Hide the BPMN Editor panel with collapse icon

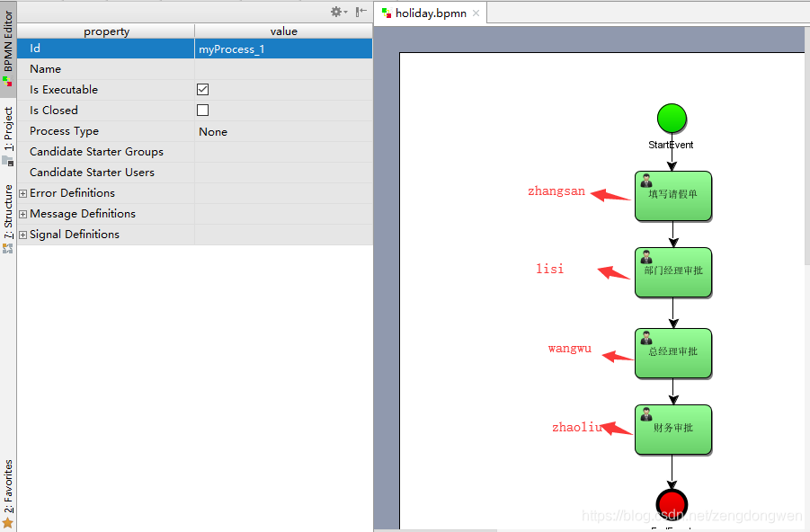click(361, 12)
